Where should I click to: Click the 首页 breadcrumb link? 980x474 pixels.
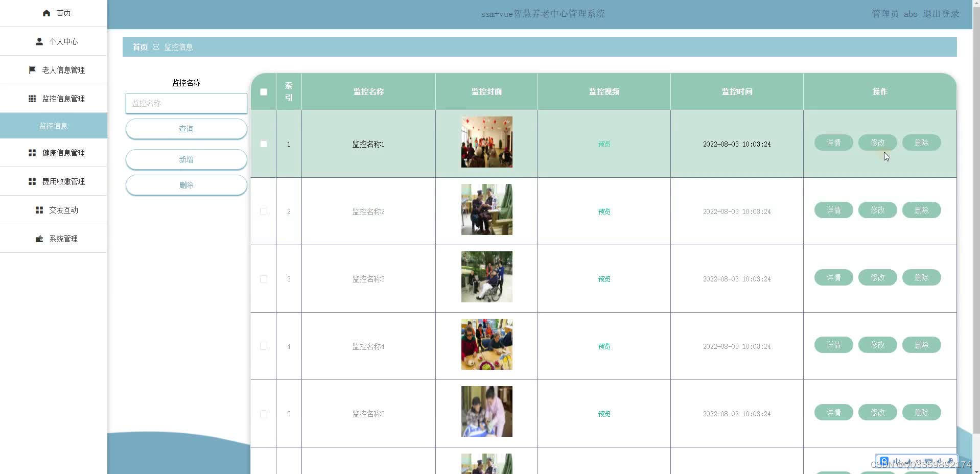click(x=140, y=47)
